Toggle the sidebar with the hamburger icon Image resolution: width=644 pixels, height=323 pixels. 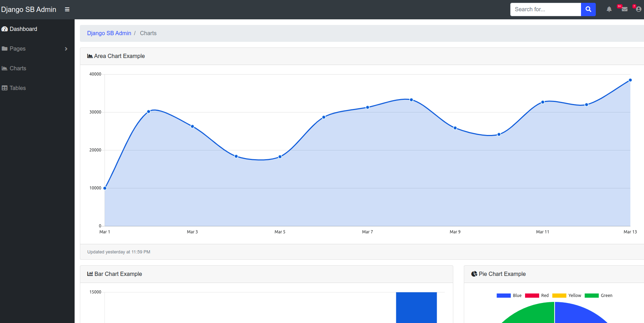(x=67, y=9)
